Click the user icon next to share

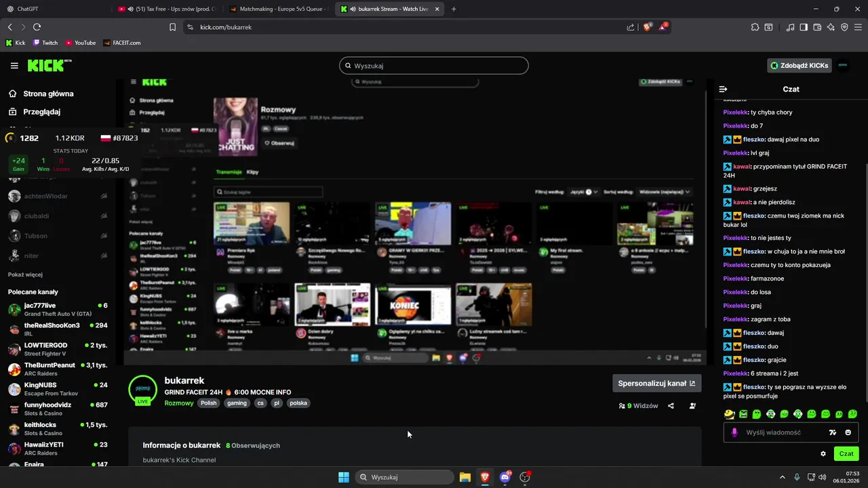[692, 406]
